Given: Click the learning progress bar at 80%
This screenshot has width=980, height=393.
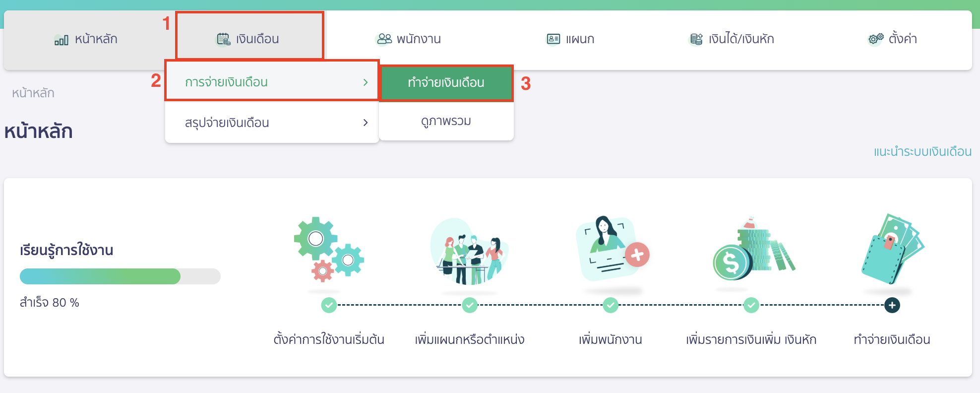Looking at the screenshot, I should point(120,276).
